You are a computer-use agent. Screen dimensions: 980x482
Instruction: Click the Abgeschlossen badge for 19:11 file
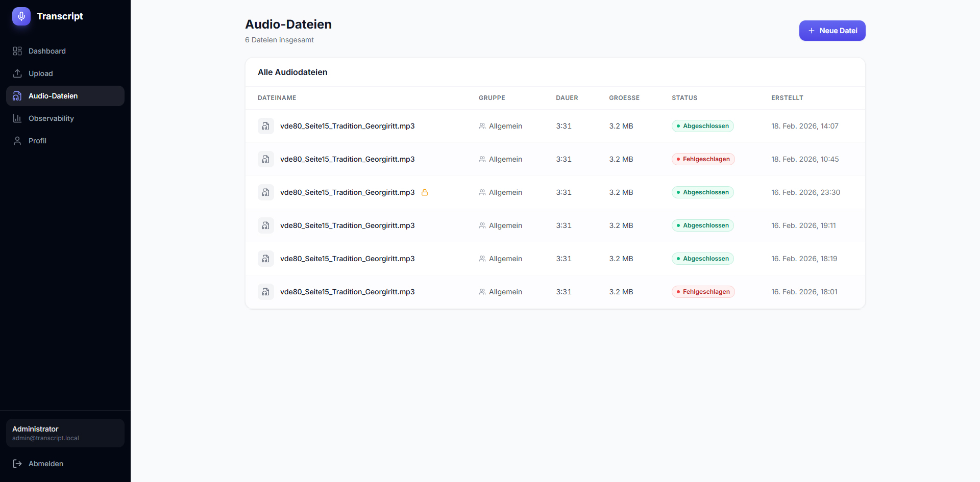[x=702, y=225]
